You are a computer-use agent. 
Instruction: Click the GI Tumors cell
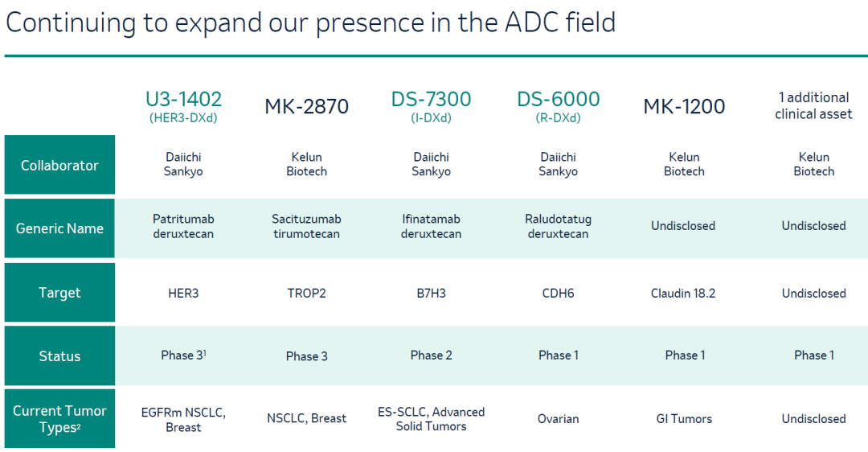(683, 419)
